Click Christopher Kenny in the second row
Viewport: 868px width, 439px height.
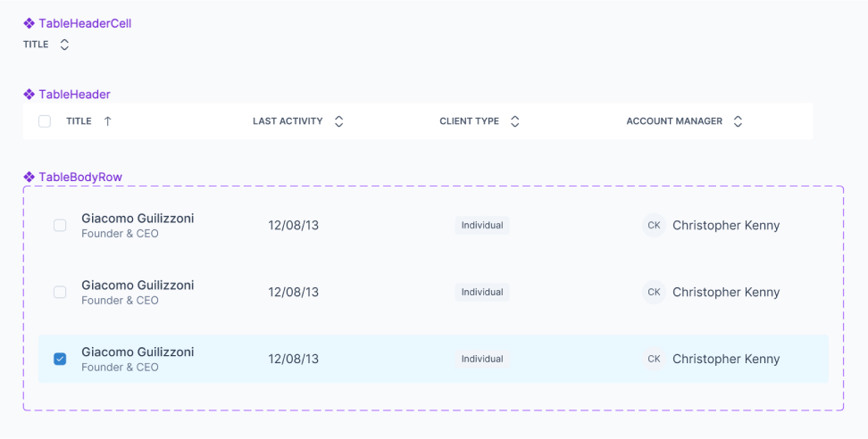[x=726, y=293]
